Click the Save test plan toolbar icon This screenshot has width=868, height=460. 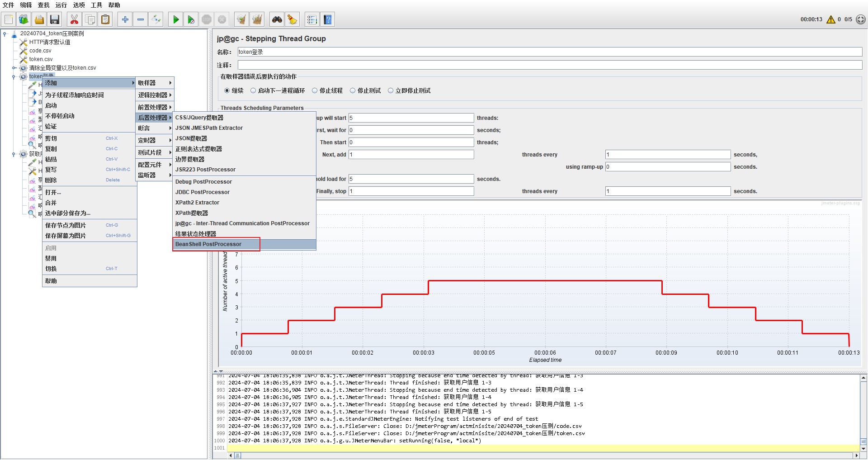click(x=55, y=19)
